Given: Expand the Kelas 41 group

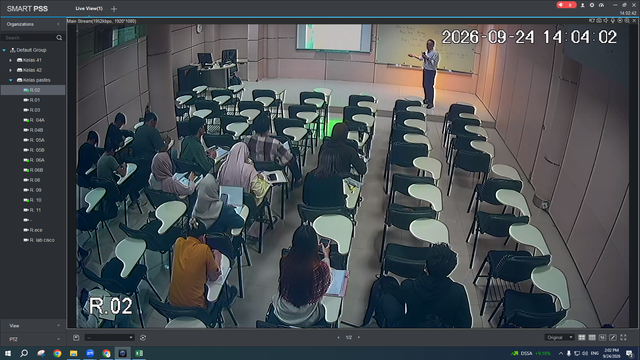Looking at the screenshot, I should (11, 60).
